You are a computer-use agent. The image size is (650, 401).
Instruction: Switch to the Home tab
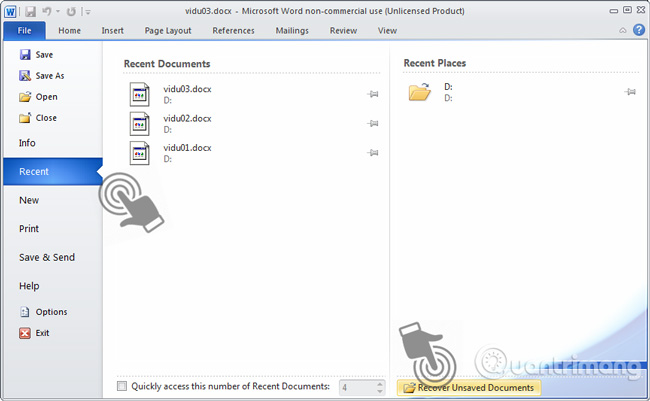69,31
